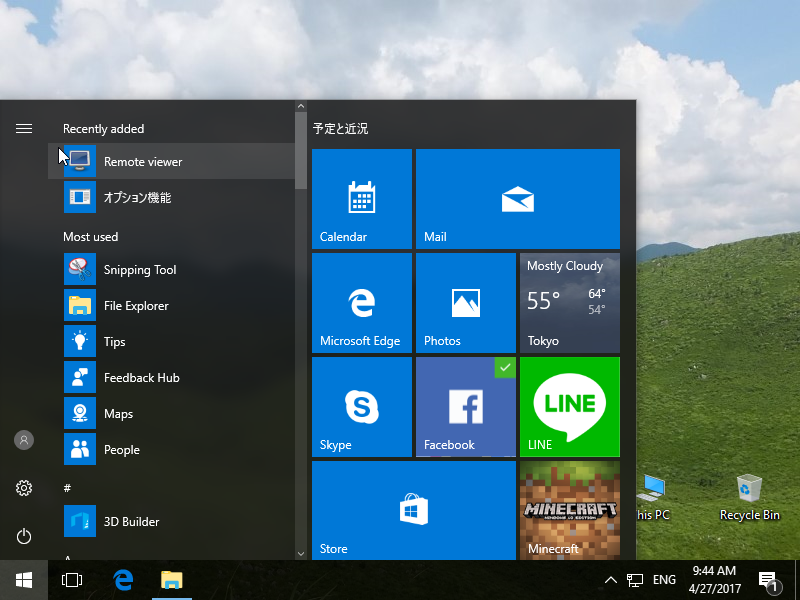This screenshot has width=800, height=600.
Task: Launch 3D Builder app
Action: [131, 522]
